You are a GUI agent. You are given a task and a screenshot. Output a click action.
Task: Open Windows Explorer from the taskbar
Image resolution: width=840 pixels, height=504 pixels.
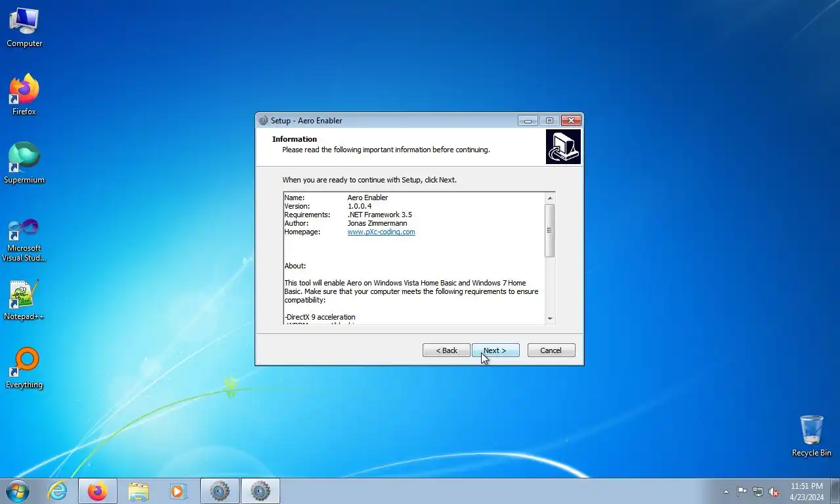(x=138, y=491)
